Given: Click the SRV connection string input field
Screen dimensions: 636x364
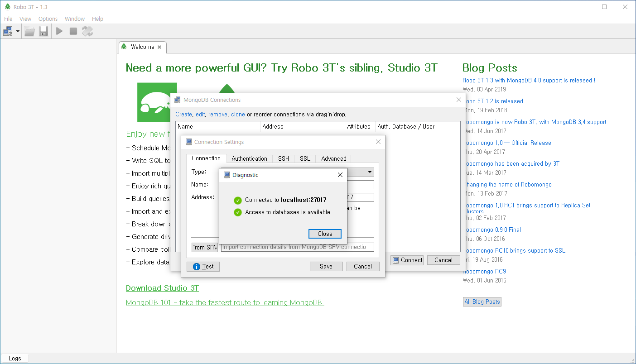Looking at the screenshot, I should point(298,247).
